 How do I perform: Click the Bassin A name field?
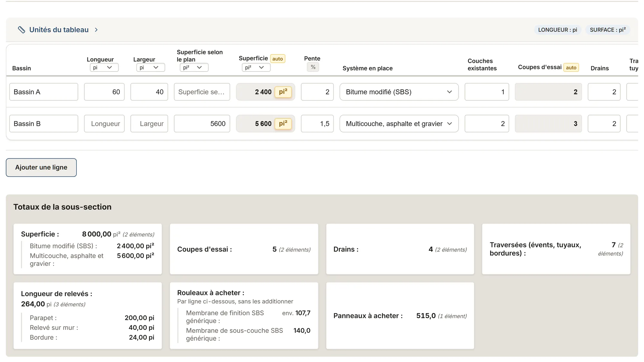44,92
